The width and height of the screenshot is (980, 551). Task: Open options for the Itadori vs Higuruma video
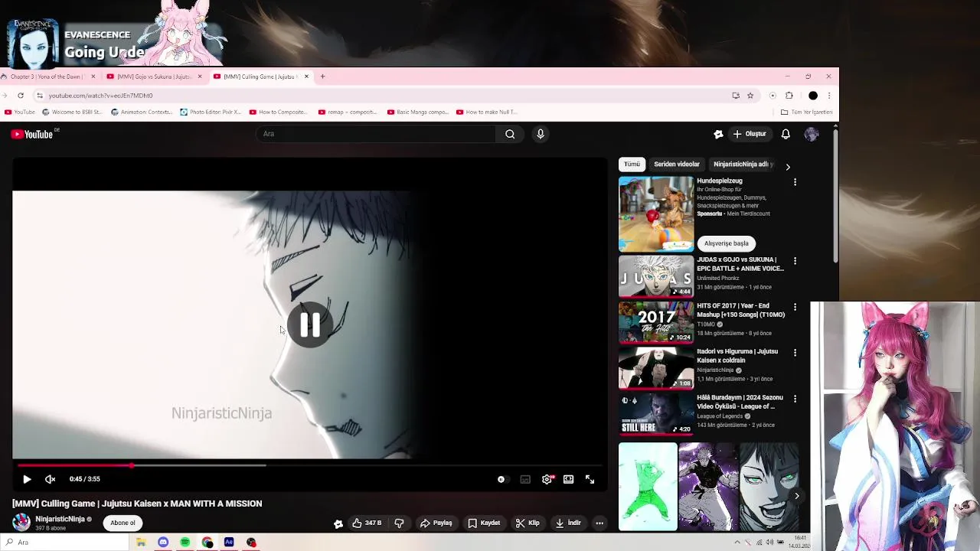click(795, 353)
